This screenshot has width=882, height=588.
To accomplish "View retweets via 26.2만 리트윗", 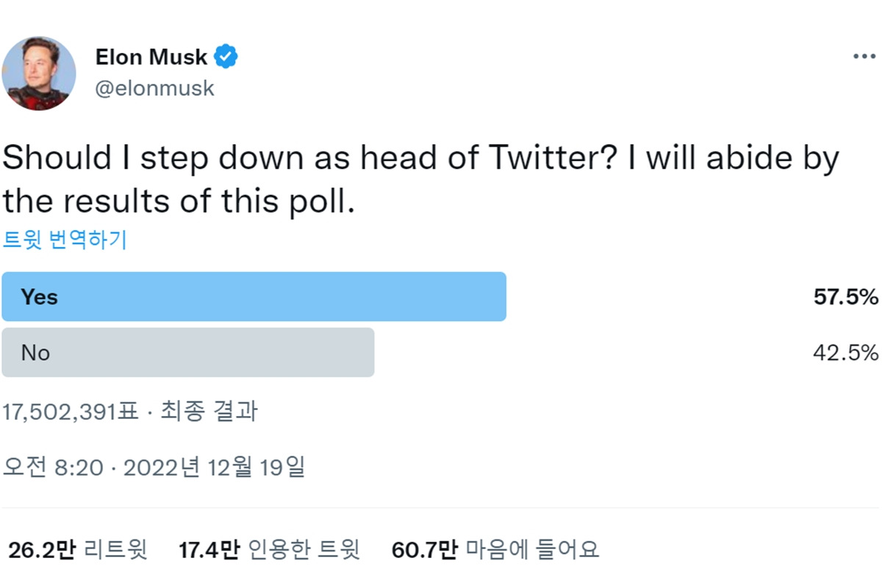I will (77, 548).
